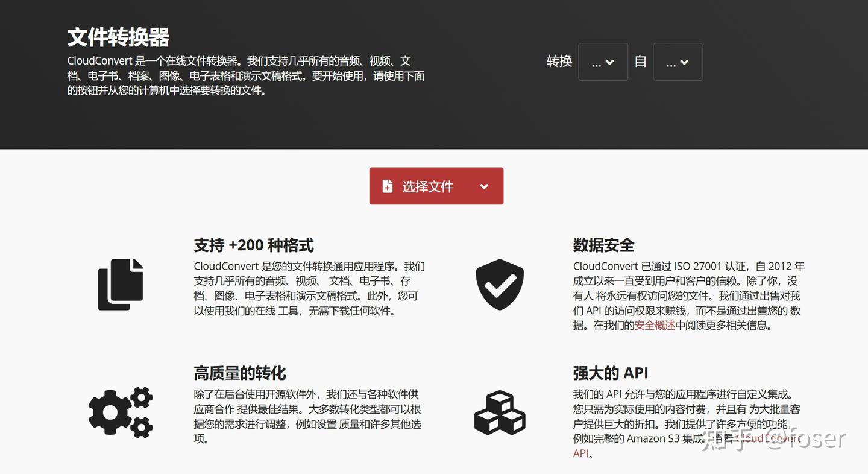
Task: Open the format dropdown after 转换
Action: tap(603, 62)
